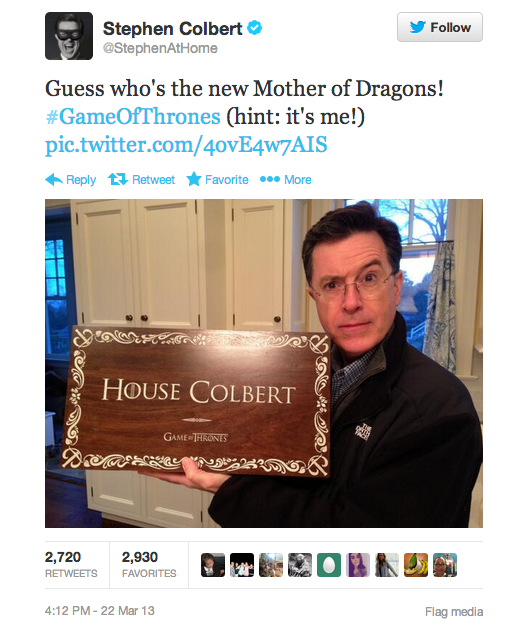Click the Flag media link
Viewport: 511px width, 625px height.
point(454,611)
